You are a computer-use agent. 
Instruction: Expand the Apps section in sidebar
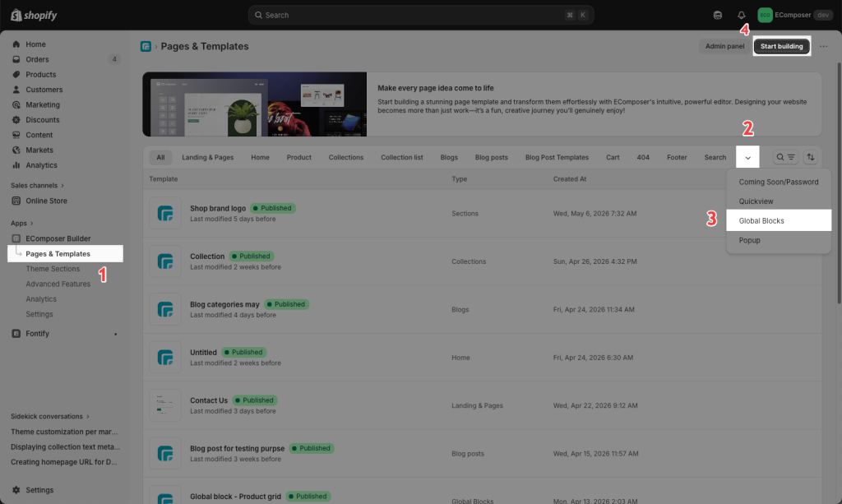pos(22,224)
